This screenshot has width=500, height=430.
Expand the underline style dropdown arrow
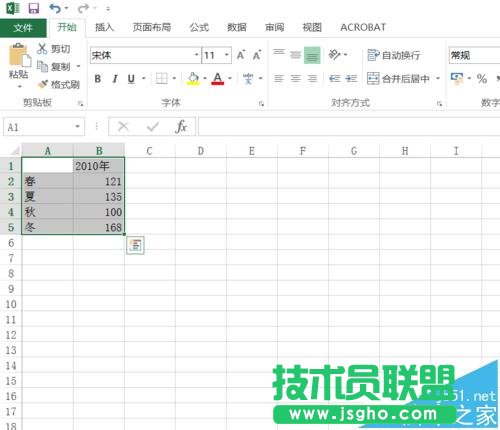144,79
